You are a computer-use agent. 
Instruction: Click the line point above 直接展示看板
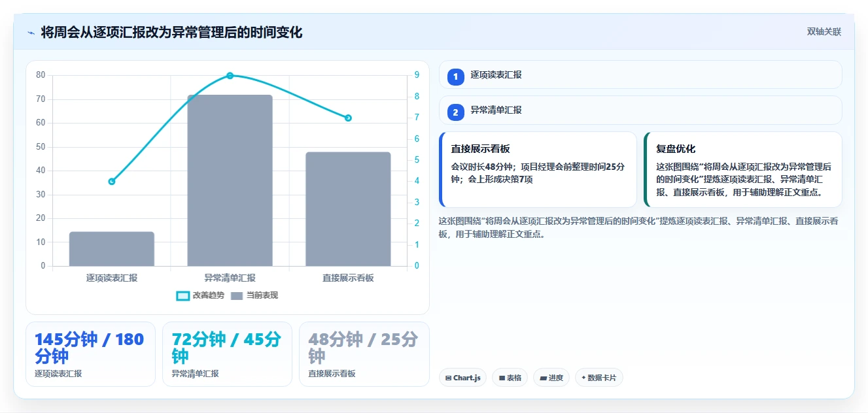[348, 118]
